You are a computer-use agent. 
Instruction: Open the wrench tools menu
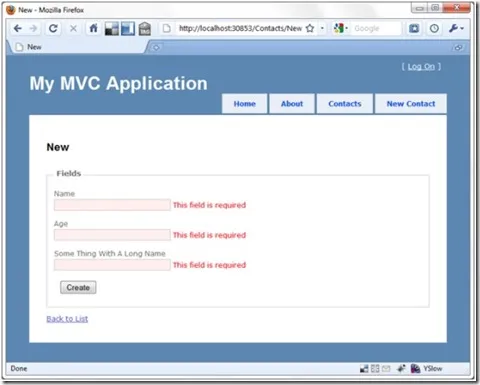click(x=456, y=29)
